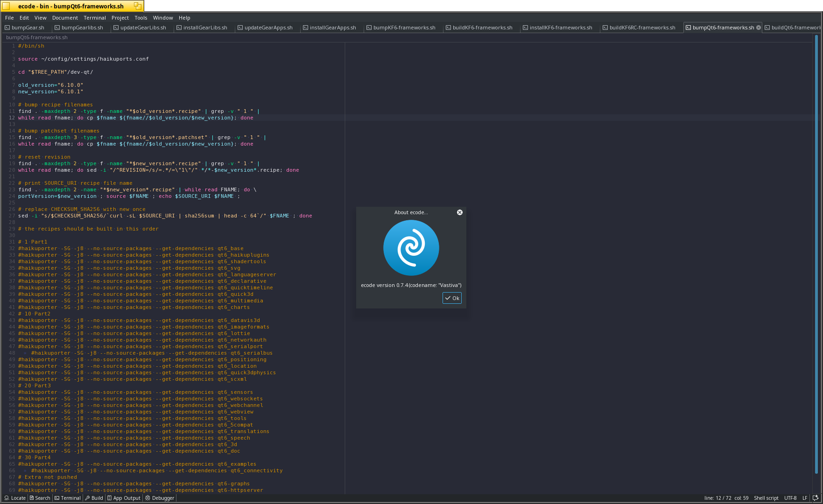Close the bumpQt6-frameworks.sh tab
Screen dimensions: 823x504
[x=759, y=28]
